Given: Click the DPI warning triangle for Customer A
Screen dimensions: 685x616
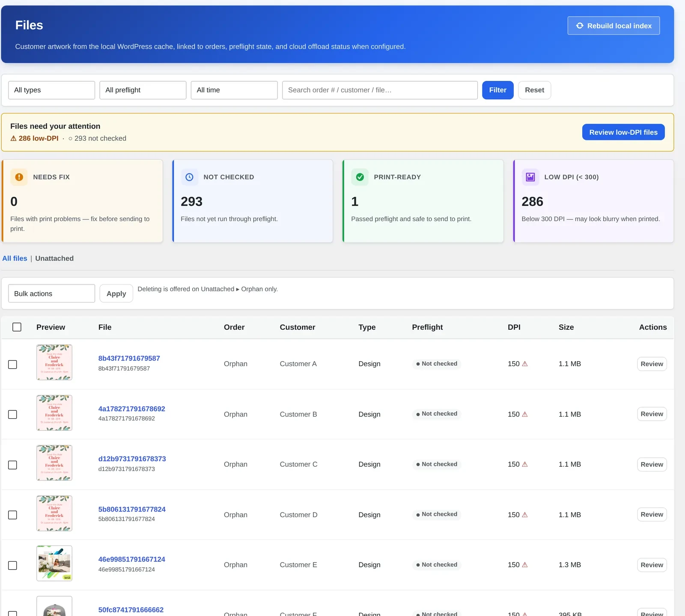Looking at the screenshot, I should 525,364.
